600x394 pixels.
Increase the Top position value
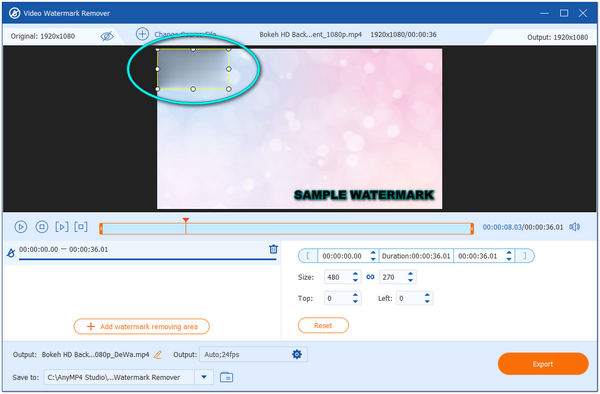click(355, 295)
